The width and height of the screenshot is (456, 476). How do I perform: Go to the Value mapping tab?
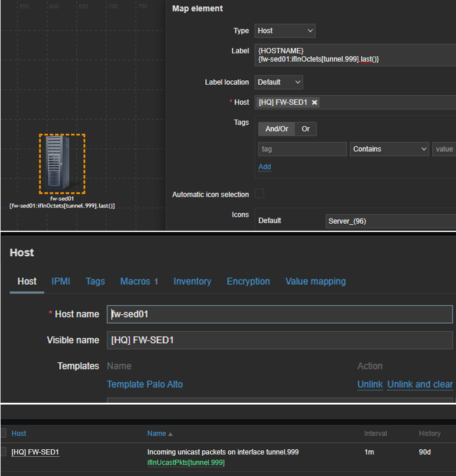315,281
